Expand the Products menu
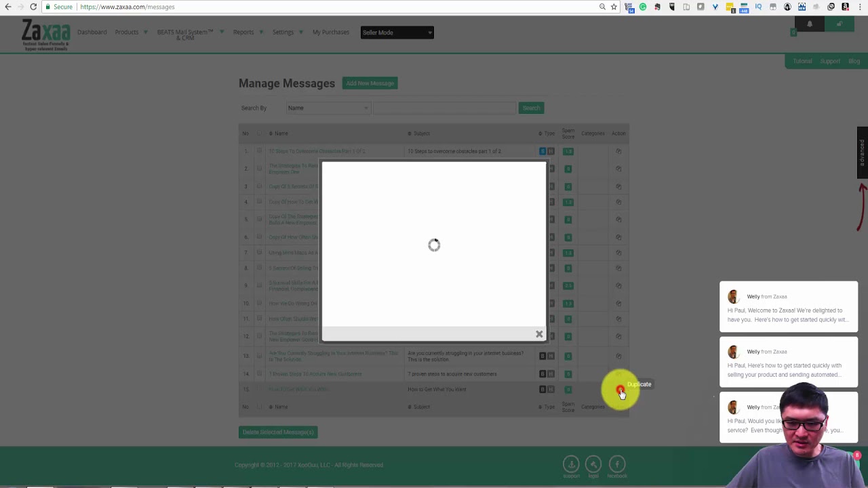This screenshot has width=868, height=488. pos(131,32)
